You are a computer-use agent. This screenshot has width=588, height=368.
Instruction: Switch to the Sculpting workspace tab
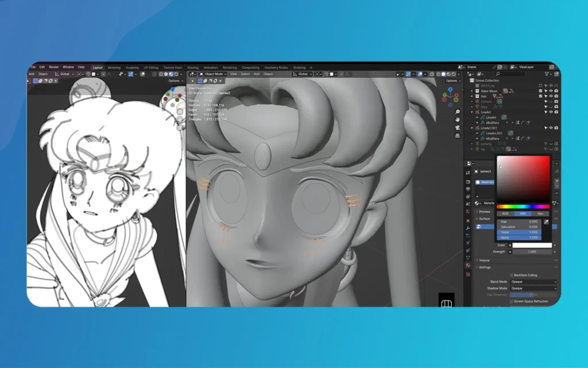132,68
